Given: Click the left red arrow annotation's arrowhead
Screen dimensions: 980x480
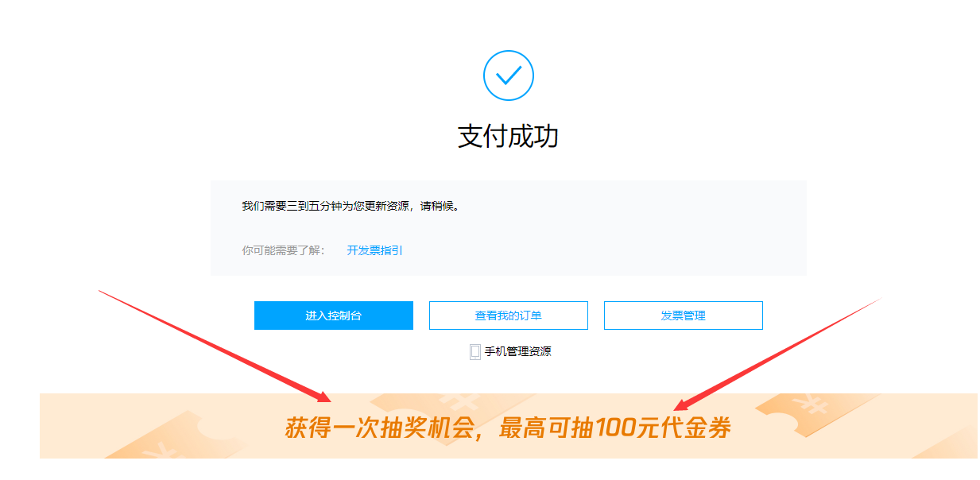Looking at the screenshot, I should point(322,395).
